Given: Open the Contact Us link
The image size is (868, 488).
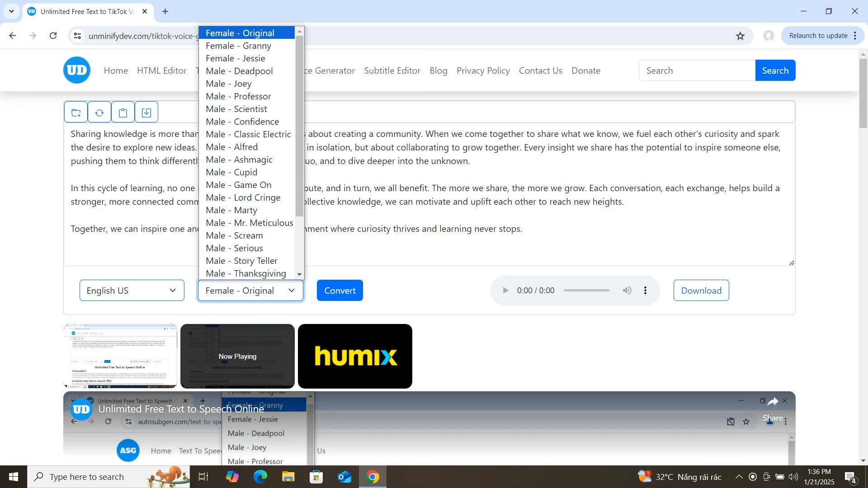Looking at the screenshot, I should pos(541,70).
